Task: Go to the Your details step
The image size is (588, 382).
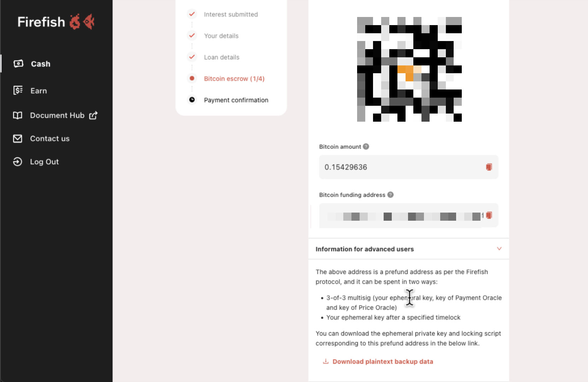Action: [x=221, y=36]
